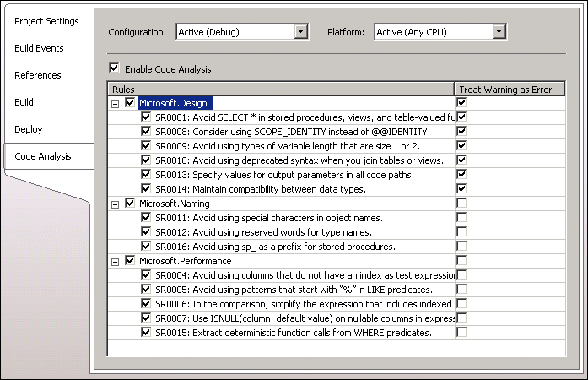588x380 pixels.
Task: Check Treat Warning as Error for SR0005
Action: 461,289
